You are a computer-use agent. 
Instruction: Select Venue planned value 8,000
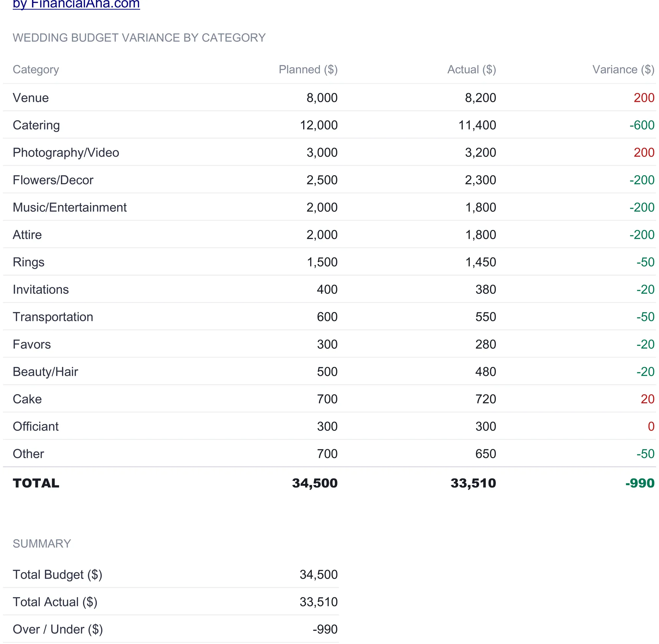pos(322,98)
